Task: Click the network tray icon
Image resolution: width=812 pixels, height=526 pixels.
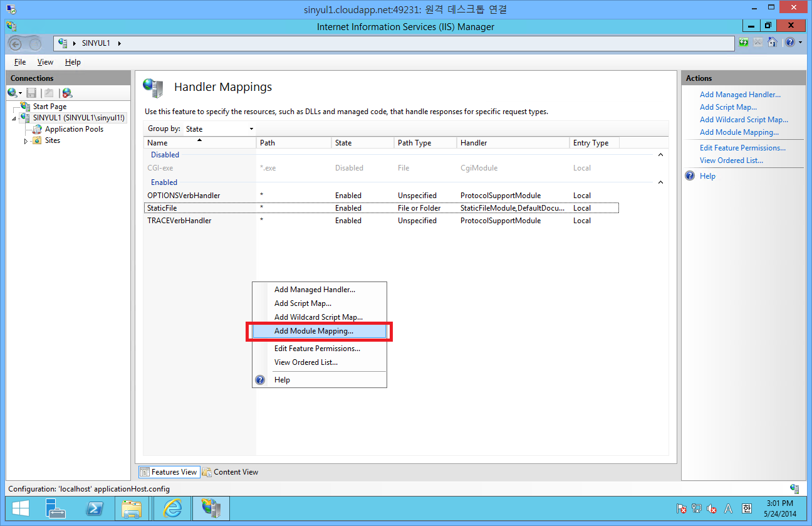Action: (697, 508)
